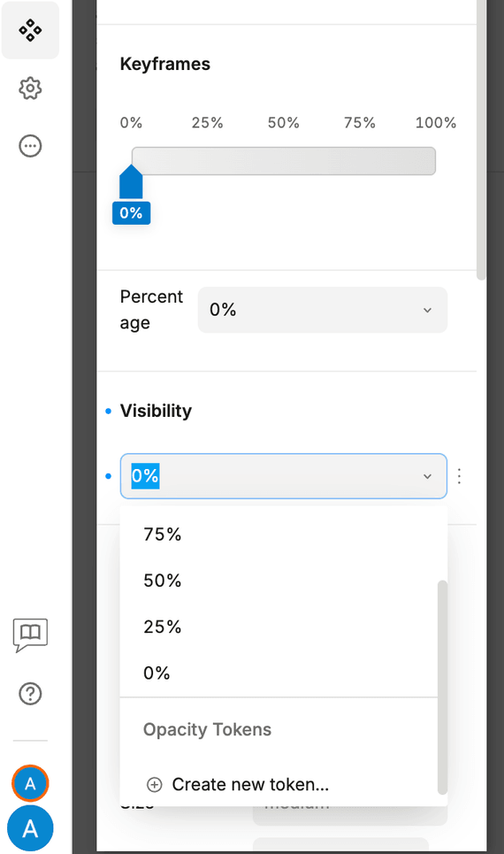Open the settings gear icon
This screenshot has width=504, height=854.
click(30, 88)
